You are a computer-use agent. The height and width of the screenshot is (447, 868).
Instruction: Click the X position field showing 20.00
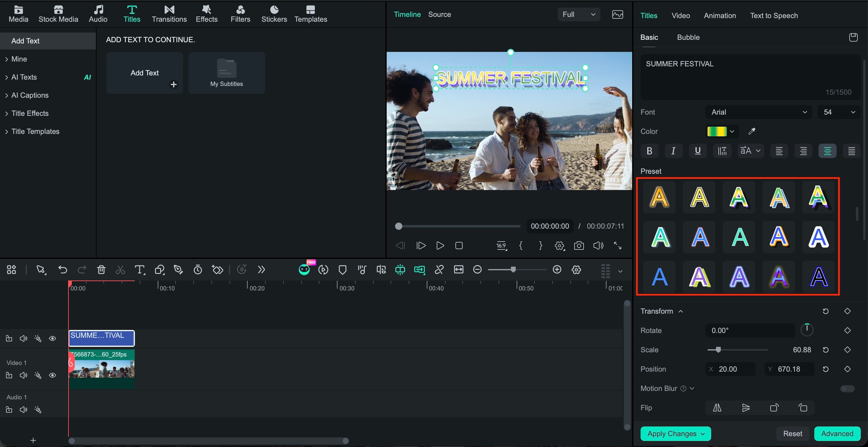(730, 369)
